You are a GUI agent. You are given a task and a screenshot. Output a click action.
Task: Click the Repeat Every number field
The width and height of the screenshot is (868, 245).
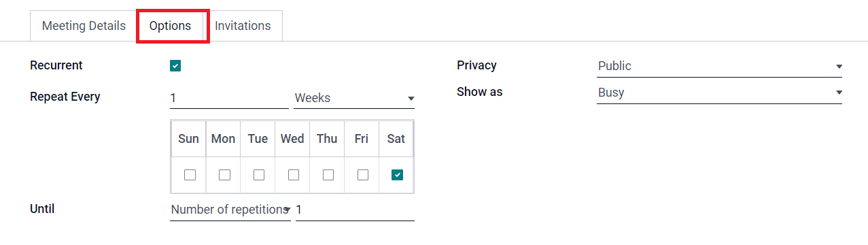(229, 98)
